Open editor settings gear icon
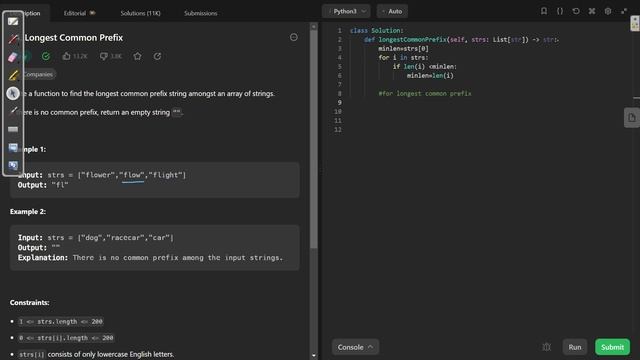 (608, 11)
